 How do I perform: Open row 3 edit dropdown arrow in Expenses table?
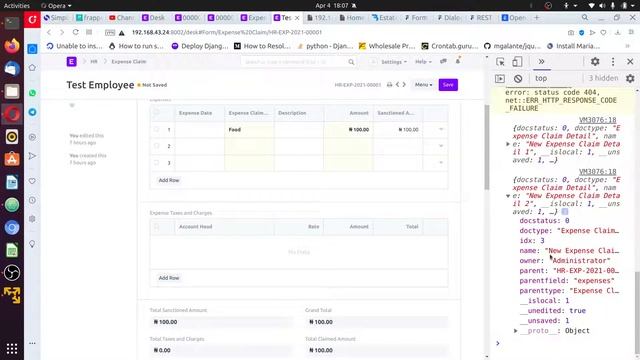click(x=441, y=162)
